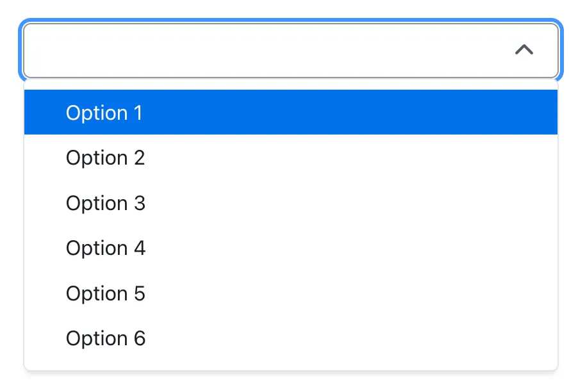Focus the blue-outlined combo box
The height and width of the screenshot is (392, 578).
click(x=269, y=50)
